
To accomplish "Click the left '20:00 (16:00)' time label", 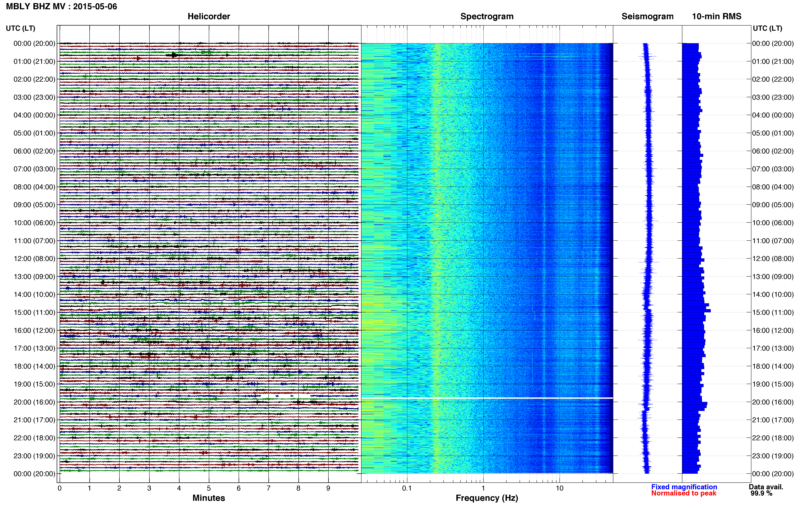I will pyautogui.click(x=34, y=402).
